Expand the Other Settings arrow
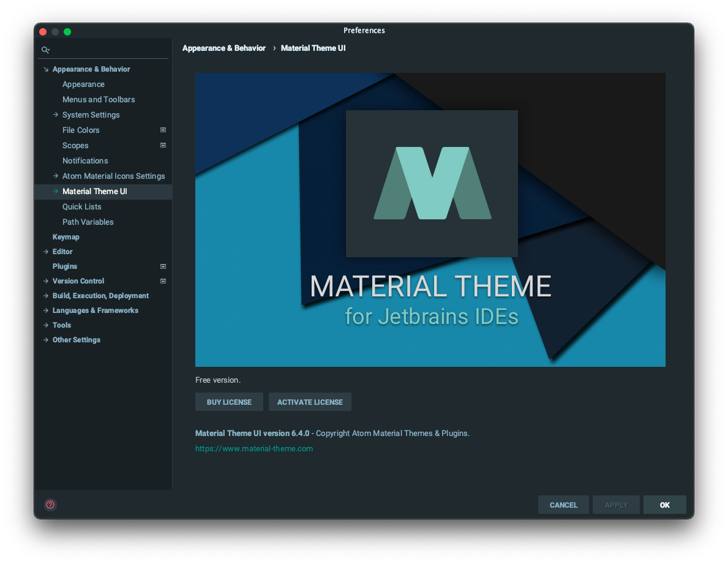The image size is (728, 564). pos(46,340)
